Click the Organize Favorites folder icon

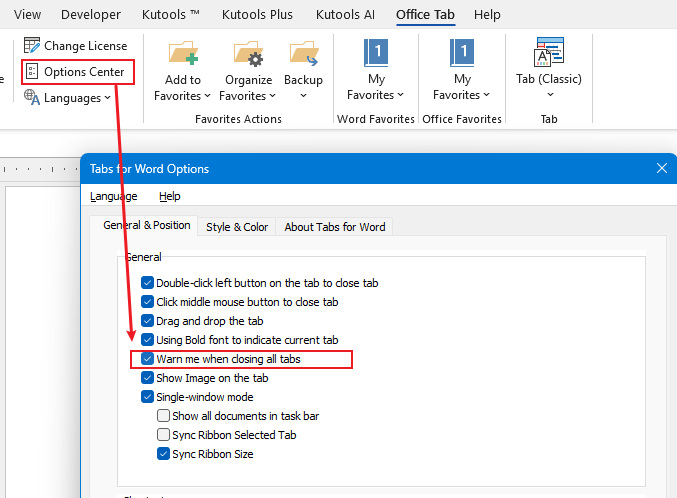pos(247,53)
